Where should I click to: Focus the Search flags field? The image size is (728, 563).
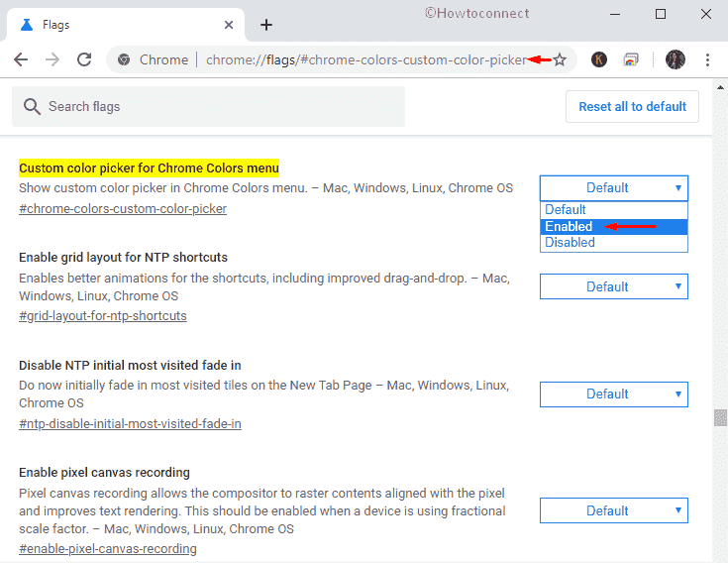click(x=208, y=106)
